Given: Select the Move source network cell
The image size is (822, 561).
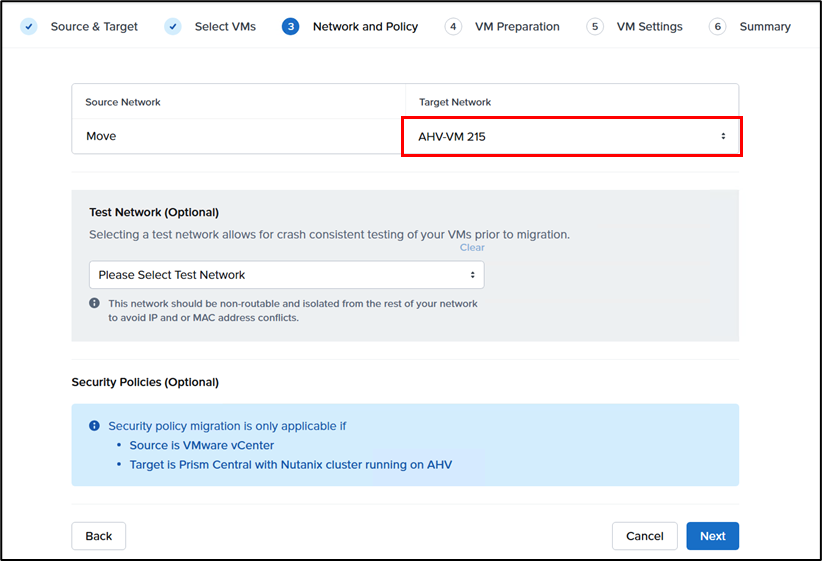Looking at the screenshot, I should (x=238, y=136).
